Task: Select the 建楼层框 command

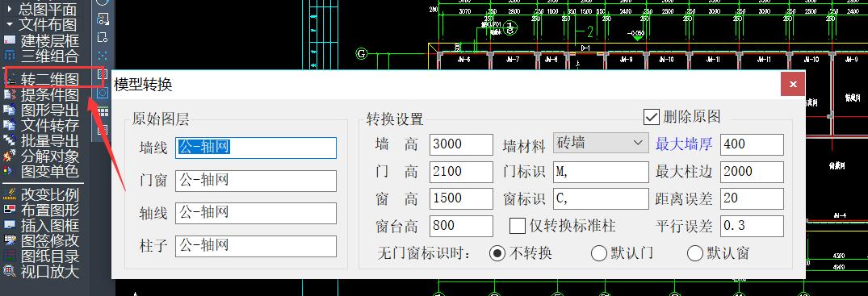Action: click(41, 40)
